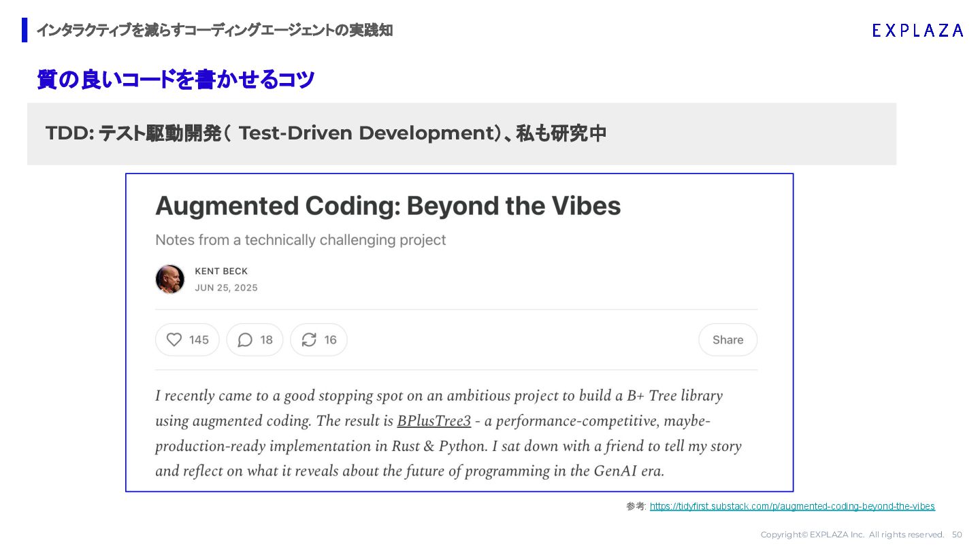Screen dimensions: 980x551
Task: Open the tidyfirst.substack.com reference link
Action: tap(792, 506)
